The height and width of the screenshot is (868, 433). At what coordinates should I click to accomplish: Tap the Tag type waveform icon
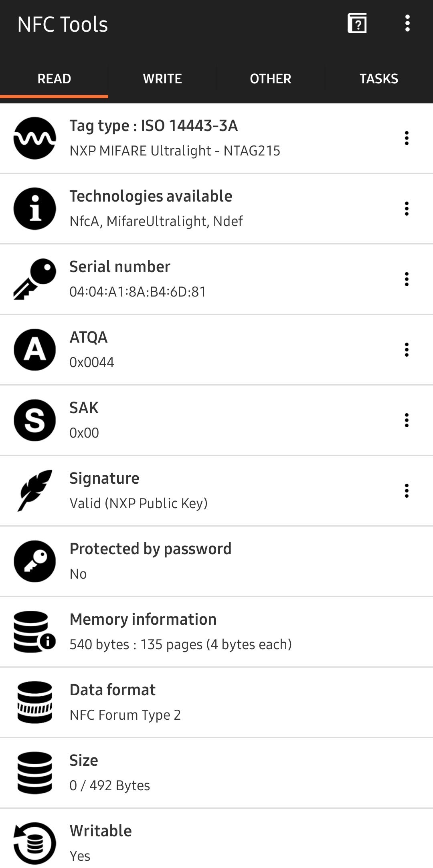click(35, 138)
